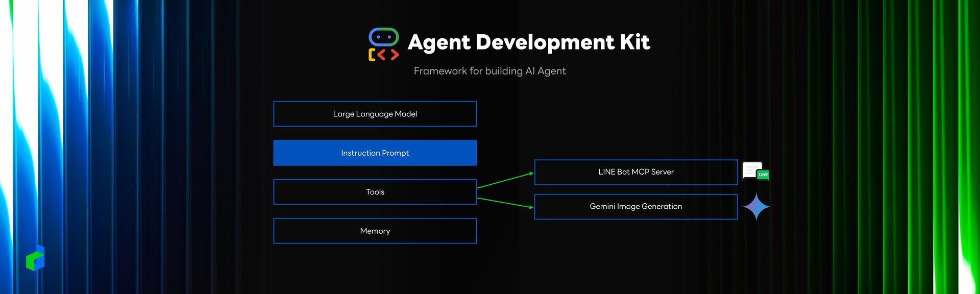980x294 pixels.
Task: Click the Tools box
Action: 375,192
